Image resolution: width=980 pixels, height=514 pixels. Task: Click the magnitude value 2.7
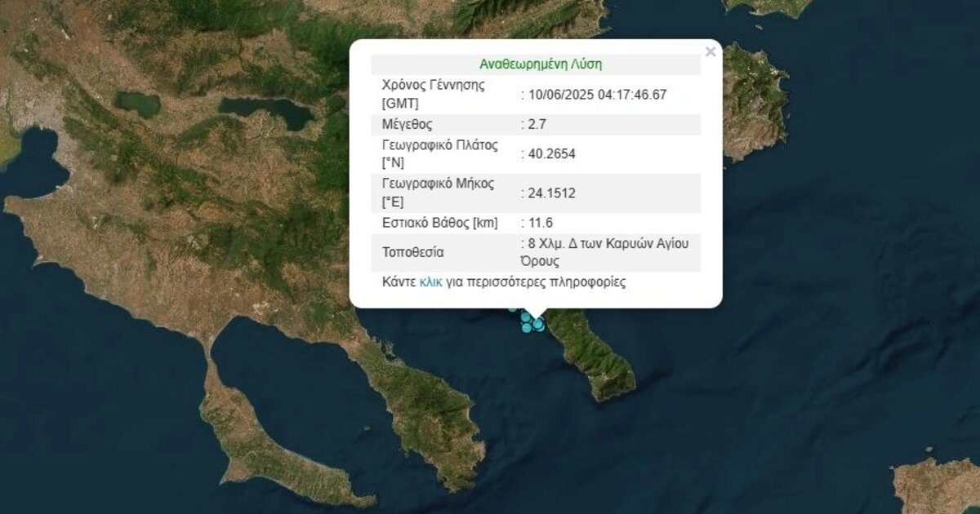538,125
